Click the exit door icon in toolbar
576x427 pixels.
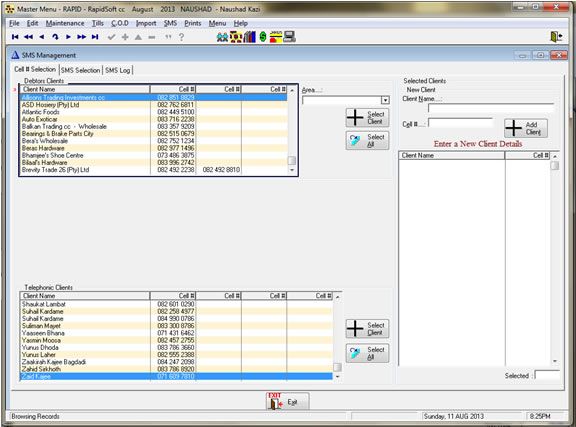(556, 36)
